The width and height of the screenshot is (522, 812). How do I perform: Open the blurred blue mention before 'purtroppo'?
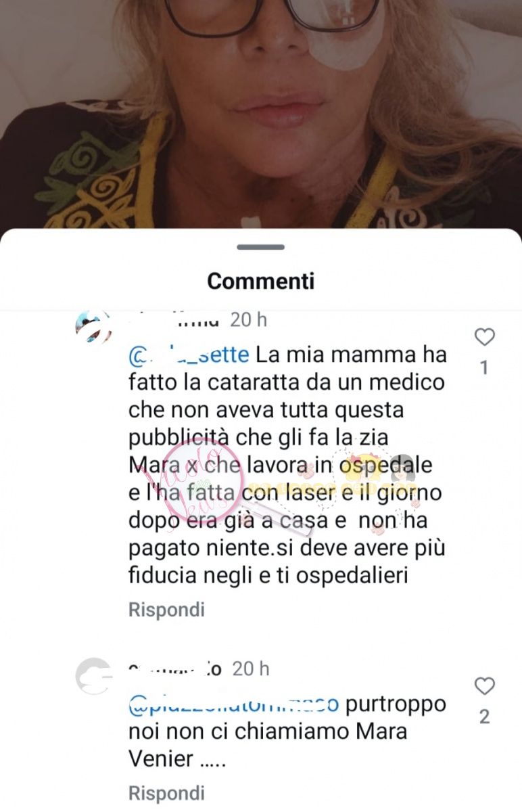coord(233,704)
